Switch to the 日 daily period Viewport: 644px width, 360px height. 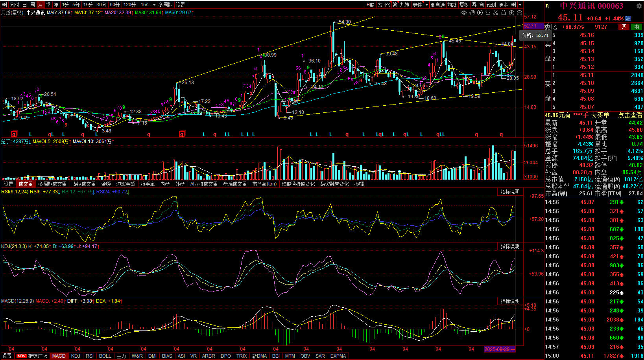click(x=25, y=5)
